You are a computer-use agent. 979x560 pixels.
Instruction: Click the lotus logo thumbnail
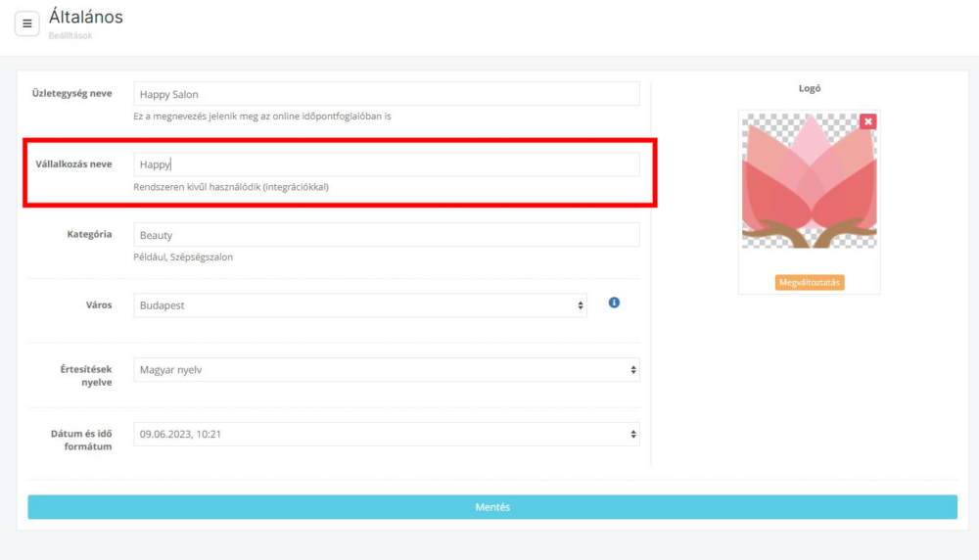point(810,180)
